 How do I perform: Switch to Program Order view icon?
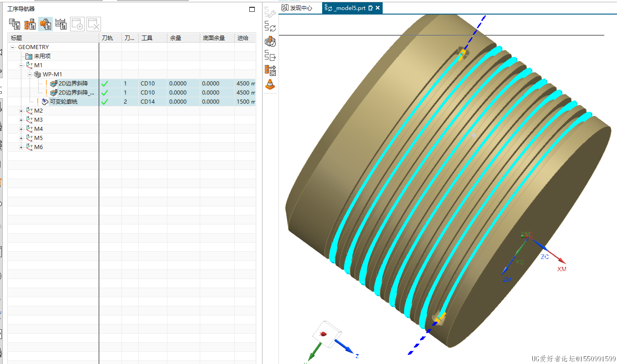tap(15, 24)
